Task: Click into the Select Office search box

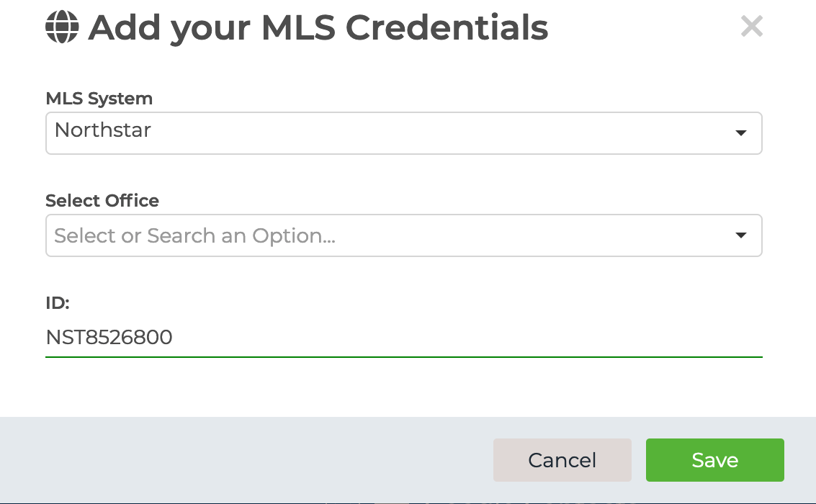Action: tap(404, 235)
